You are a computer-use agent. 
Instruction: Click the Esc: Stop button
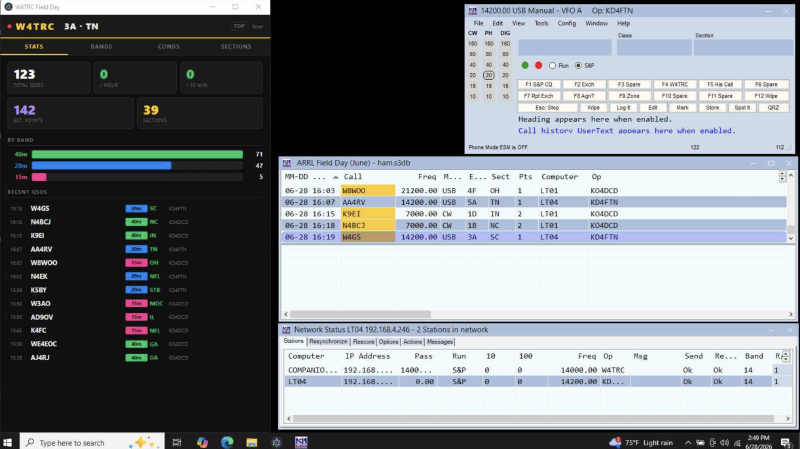tap(547, 108)
